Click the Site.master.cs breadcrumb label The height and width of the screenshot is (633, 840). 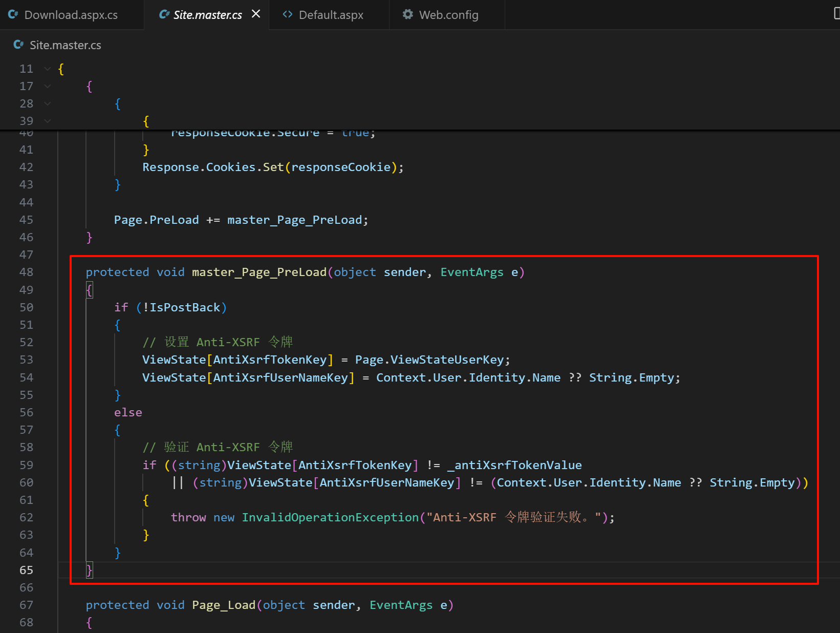[x=65, y=45]
